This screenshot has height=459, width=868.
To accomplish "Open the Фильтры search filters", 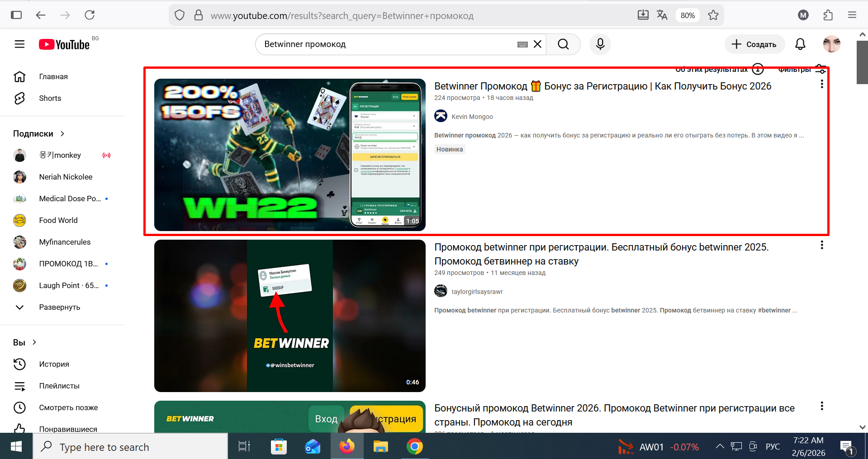I will pyautogui.click(x=801, y=69).
